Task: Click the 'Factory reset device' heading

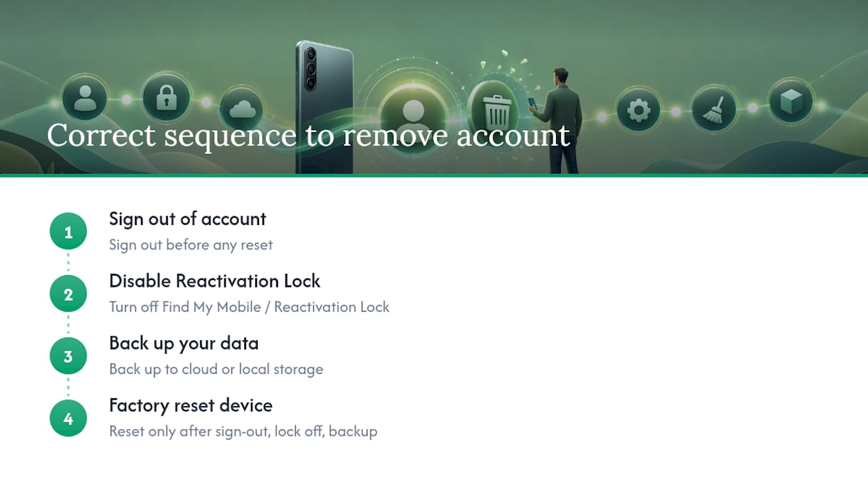Action: (x=191, y=406)
